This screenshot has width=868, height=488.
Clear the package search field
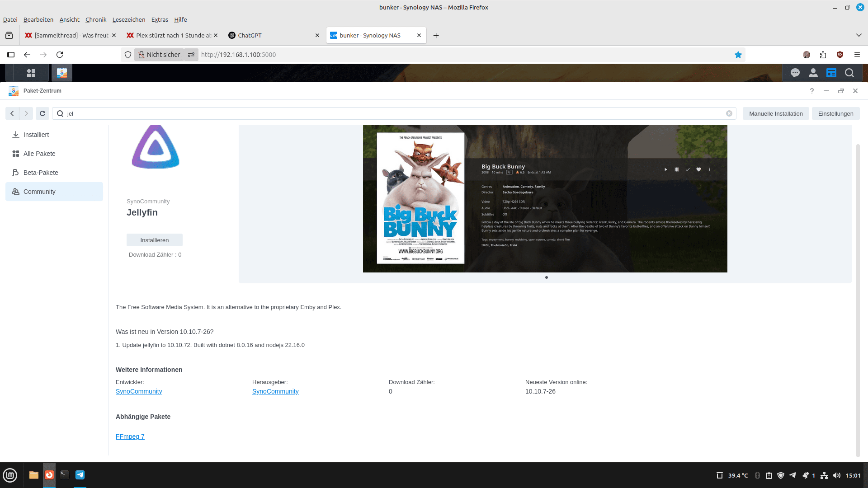coord(729,113)
